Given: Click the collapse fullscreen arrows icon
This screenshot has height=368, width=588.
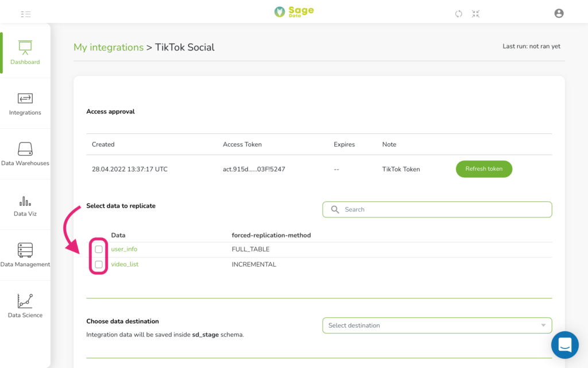Looking at the screenshot, I should click(475, 14).
